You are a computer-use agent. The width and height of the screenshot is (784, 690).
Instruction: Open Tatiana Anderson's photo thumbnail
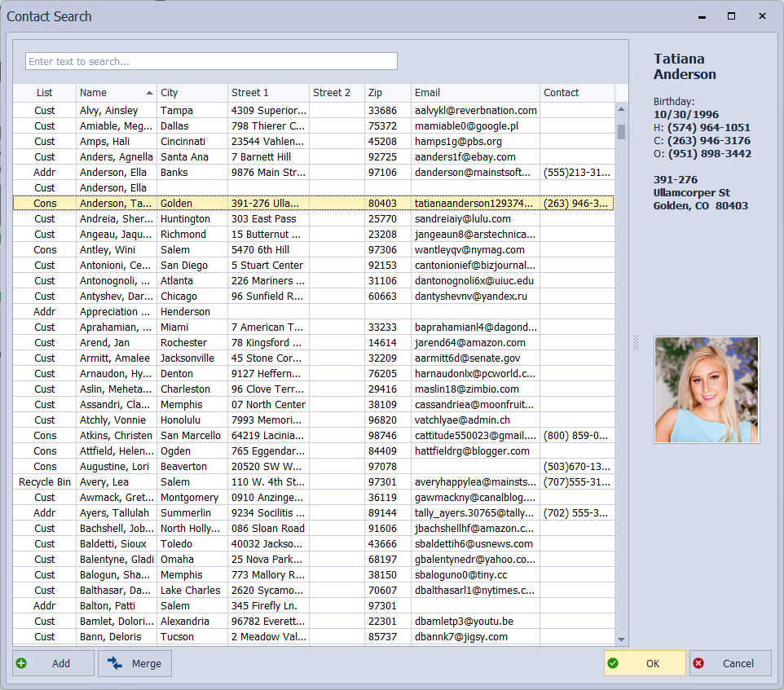pos(706,390)
